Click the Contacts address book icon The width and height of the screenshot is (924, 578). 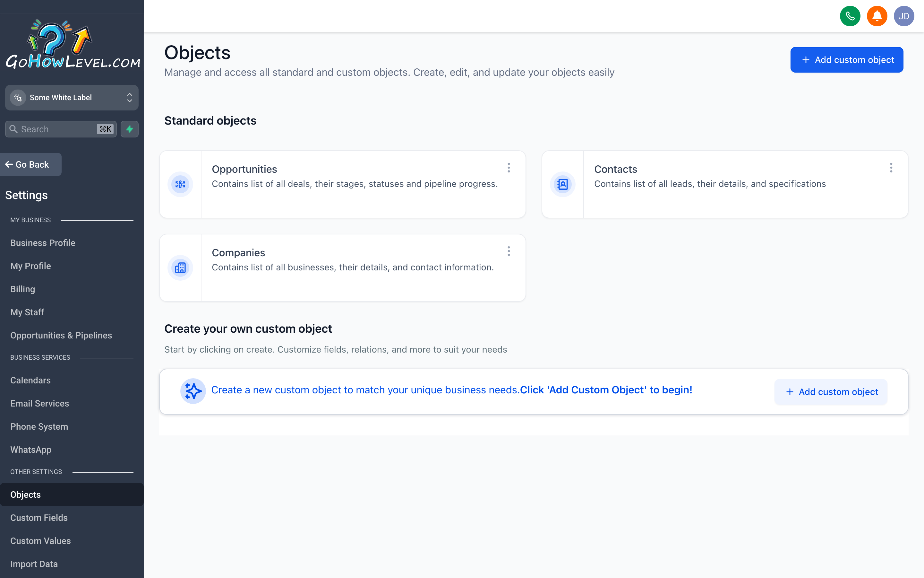click(x=562, y=184)
